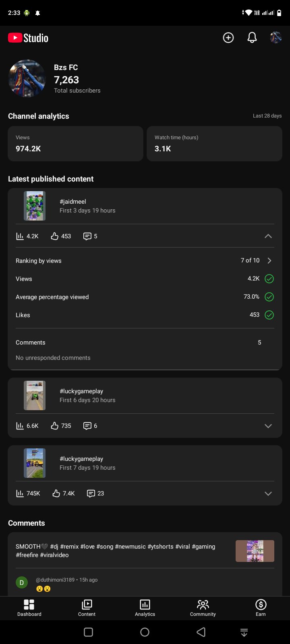290x644 pixels.
Task: Tap comment icon showing 23
Action: (x=91, y=493)
